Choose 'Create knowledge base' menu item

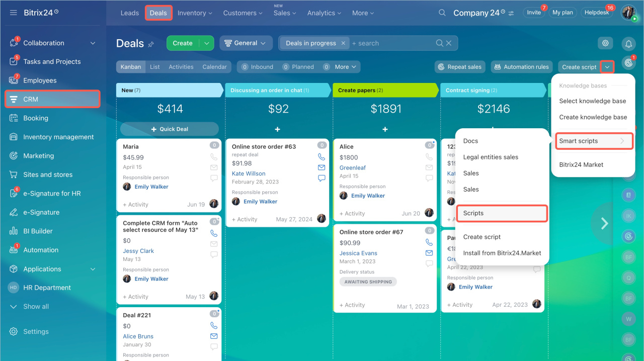[x=593, y=117]
